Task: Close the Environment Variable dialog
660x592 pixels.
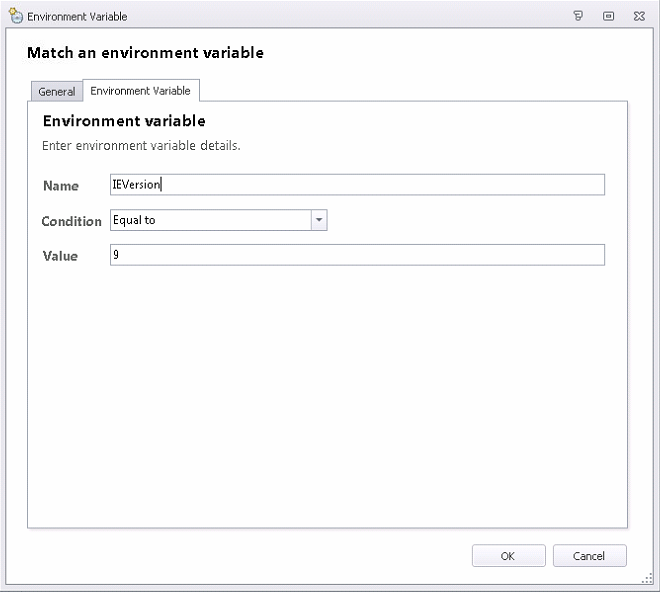Action: coord(638,16)
